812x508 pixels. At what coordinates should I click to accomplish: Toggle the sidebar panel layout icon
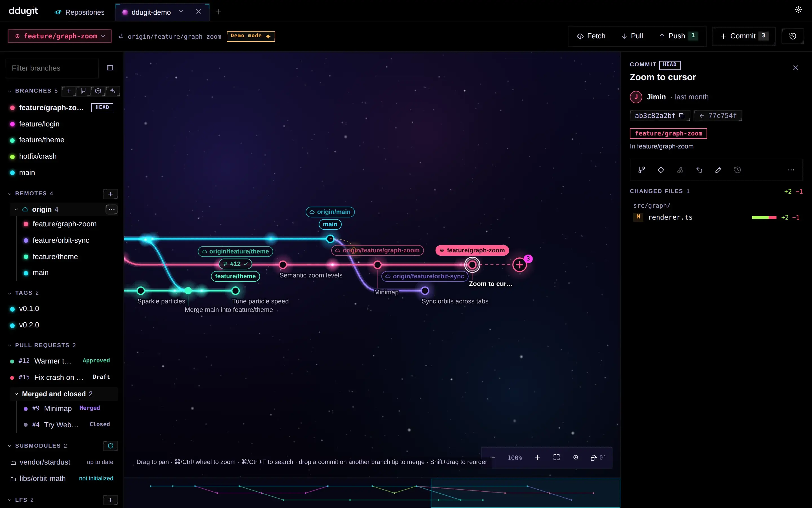(110, 68)
